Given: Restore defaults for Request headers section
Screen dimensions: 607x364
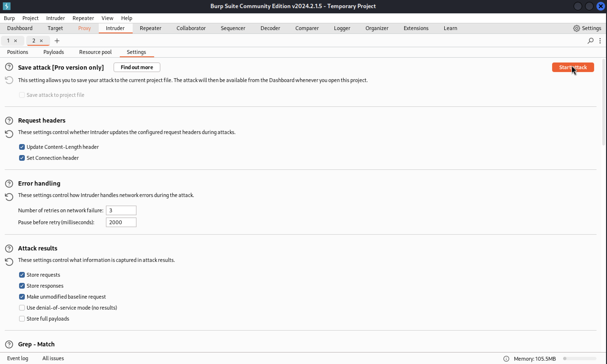Looking at the screenshot, I should click(9, 134).
